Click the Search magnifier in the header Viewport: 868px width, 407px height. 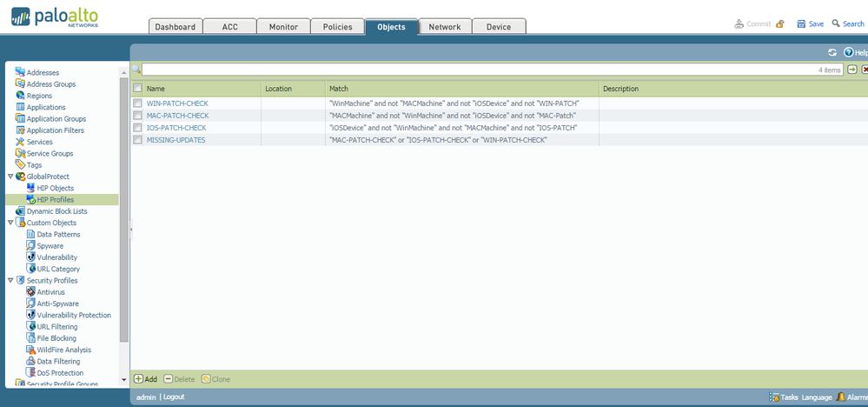(x=835, y=24)
